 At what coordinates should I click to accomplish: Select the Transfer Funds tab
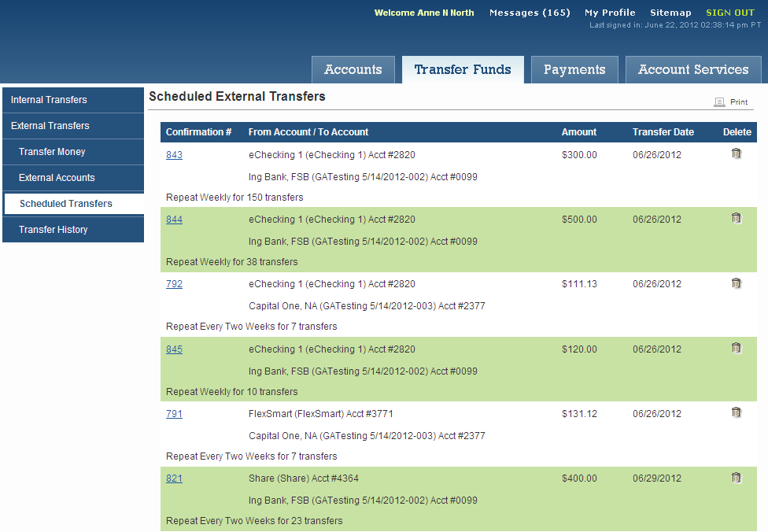pyautogui.click(x=463, y=69)
